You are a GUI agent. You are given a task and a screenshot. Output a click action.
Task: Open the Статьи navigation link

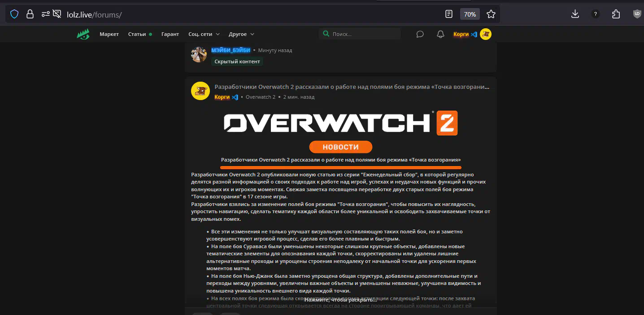tap(137, 34)
